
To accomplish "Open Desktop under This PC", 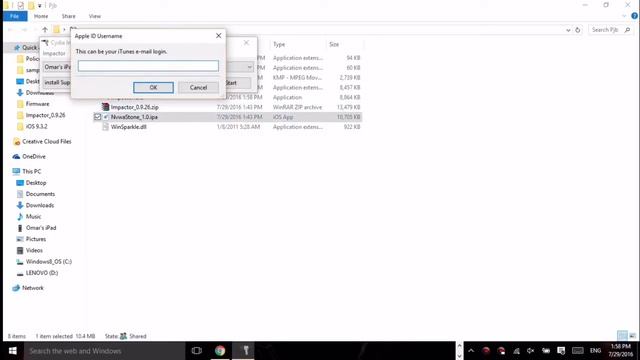I will (36, 183).
